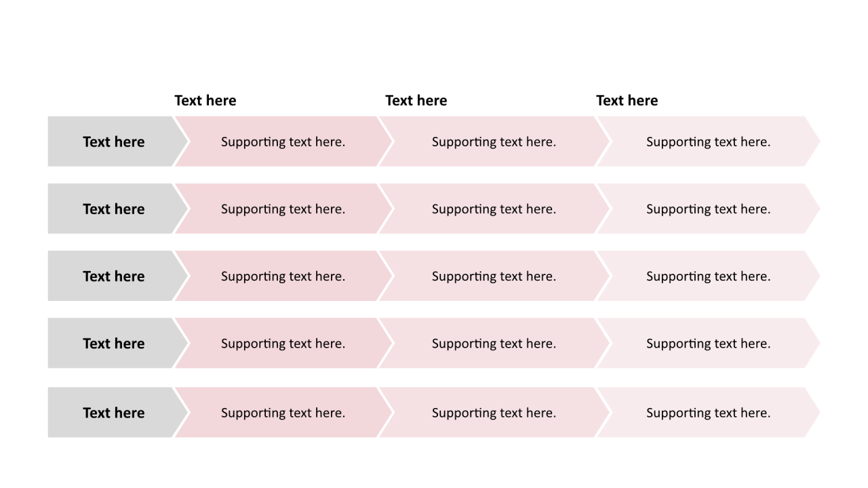This screenshot has width=868, height=488.
Task: Click the gray 'Text here' label in fourth row
Action: (114, 343)
